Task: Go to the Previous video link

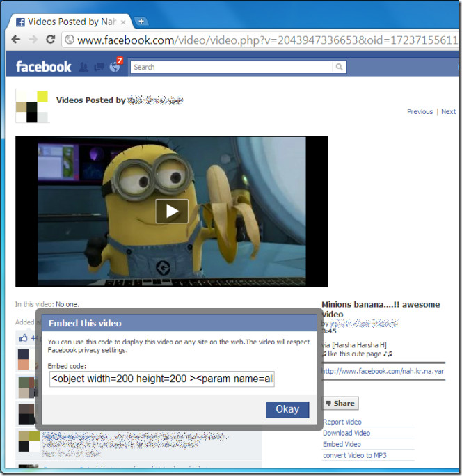Action: [420, 112]
